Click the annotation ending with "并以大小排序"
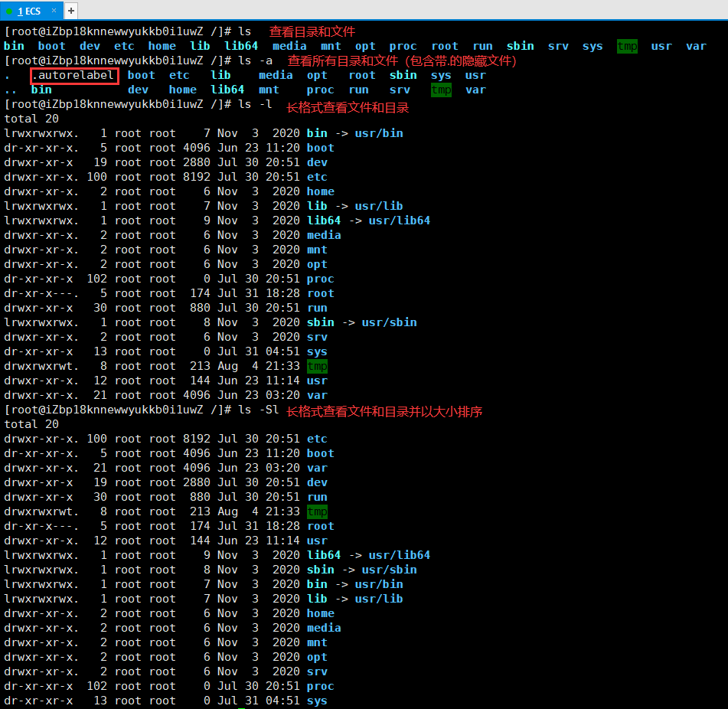The image size is (728, 709). [384, 411]
